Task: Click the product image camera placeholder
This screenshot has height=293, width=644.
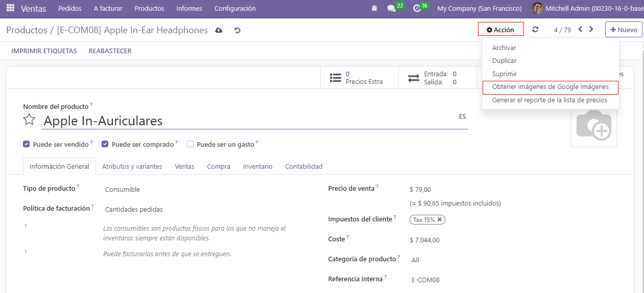Action: (593, 124)
